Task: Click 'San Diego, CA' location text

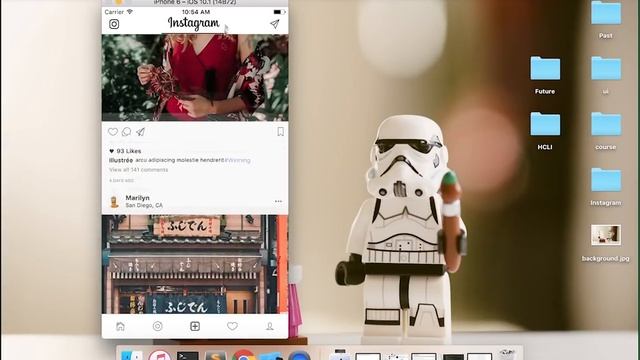Action: coord(144,205)
